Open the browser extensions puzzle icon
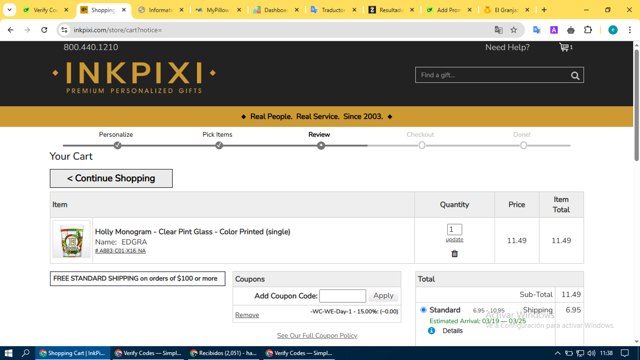Viewport: 640px width, 360px height. 588,30
